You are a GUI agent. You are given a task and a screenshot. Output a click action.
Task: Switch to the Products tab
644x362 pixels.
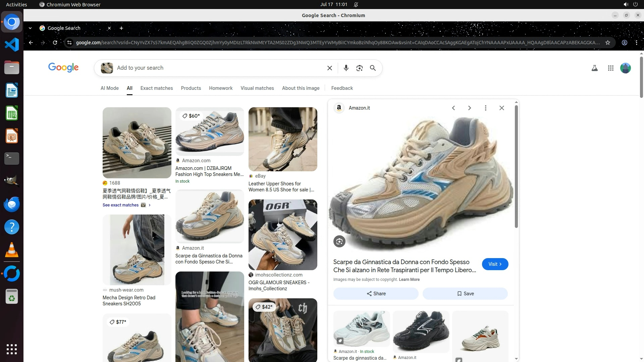coord(191,88)
